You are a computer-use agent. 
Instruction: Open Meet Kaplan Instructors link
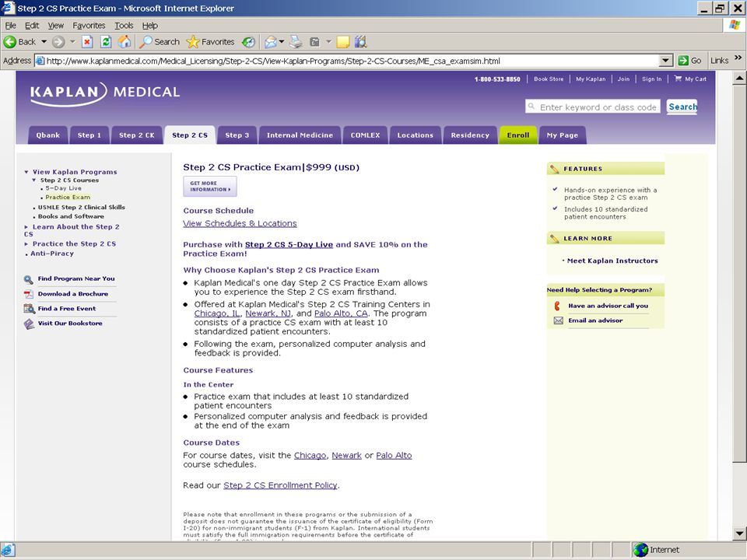(x=612, y=261)
